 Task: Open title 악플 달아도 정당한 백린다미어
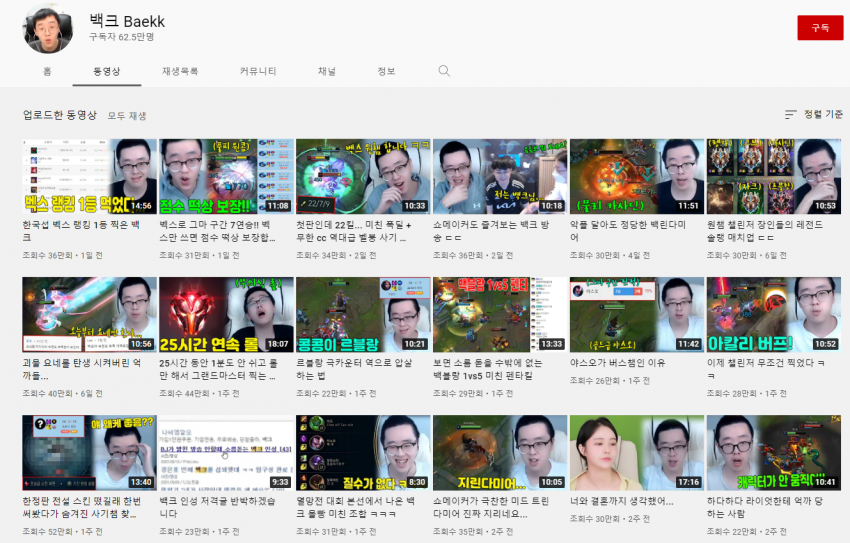click(628, 231)
